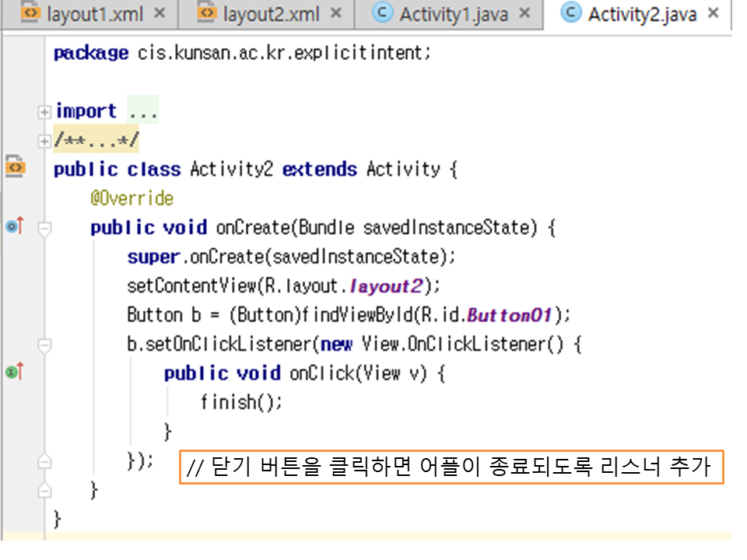This screenshot has width=747, height=560.
Task: Click the XML file icon on layout2.xml tab
Action: [x=205, y=13]
